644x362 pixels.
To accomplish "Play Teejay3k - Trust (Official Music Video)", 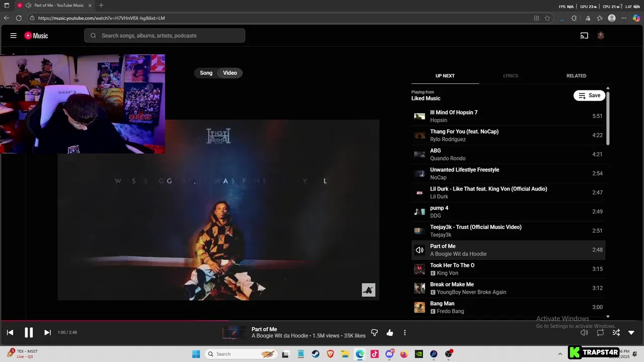I will click(508, 231).
